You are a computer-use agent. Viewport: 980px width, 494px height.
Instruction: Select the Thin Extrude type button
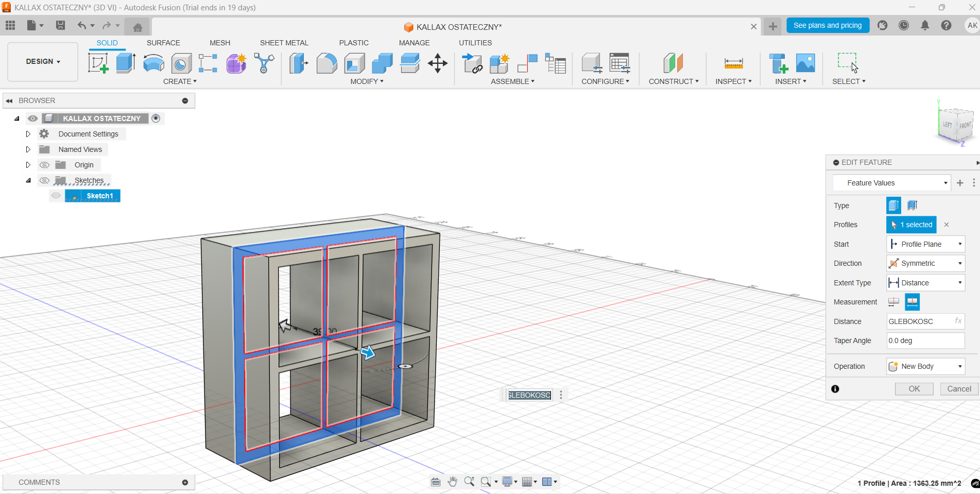coord(912,206)
